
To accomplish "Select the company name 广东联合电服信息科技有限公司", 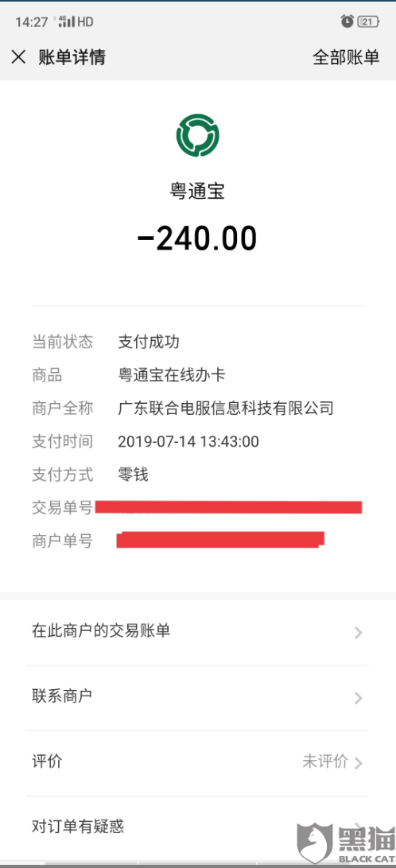I will pyautogui.click(x=226, y=409).
